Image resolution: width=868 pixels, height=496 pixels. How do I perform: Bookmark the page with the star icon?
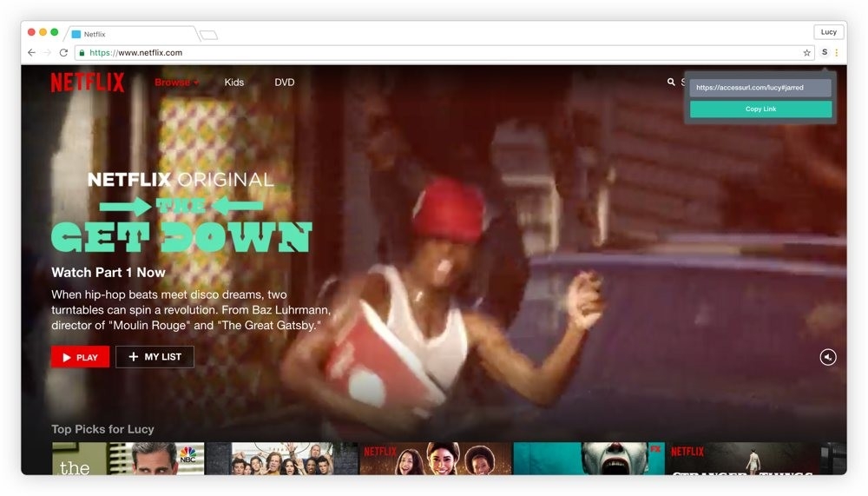pyautogui.click(x=806, y=53)
